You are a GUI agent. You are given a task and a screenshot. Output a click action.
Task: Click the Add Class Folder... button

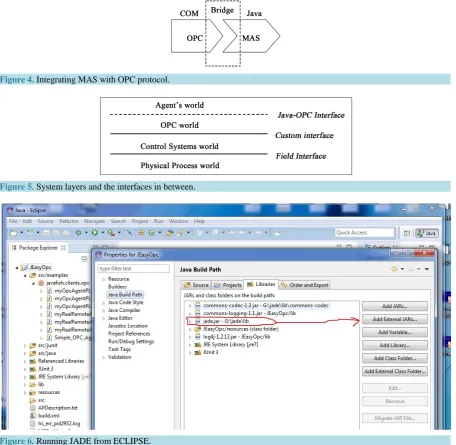point(395,358)
